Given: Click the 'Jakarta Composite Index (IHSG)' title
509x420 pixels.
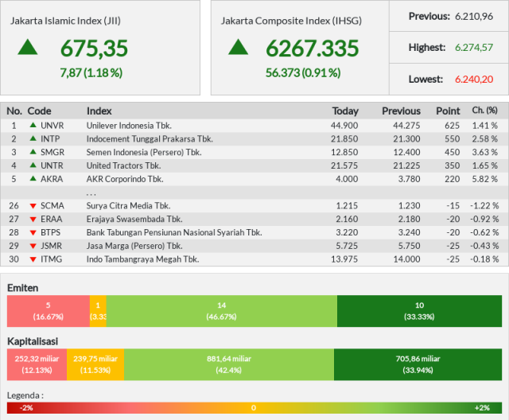Looking at the screenshot, I should (x=291, y=21).
